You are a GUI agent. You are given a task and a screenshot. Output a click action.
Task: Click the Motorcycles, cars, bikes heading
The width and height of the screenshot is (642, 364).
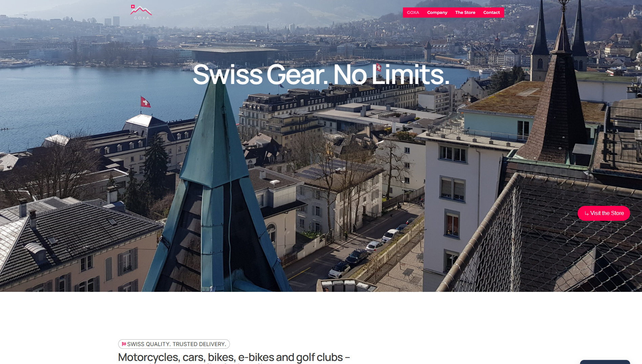coord(234,357)
